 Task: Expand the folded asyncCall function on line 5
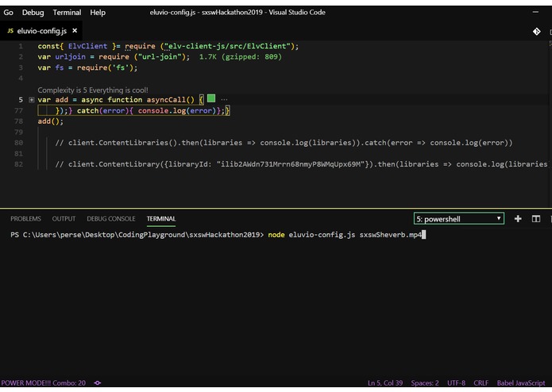31,100
